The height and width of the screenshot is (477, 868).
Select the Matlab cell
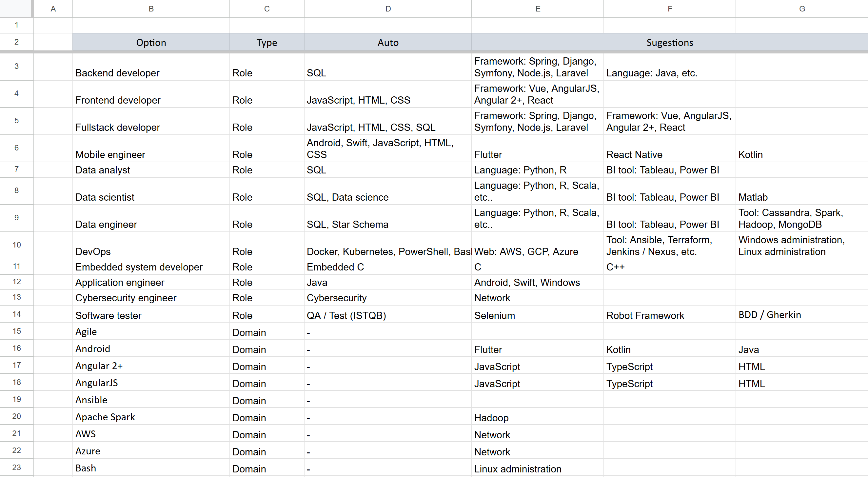(802, 191)
